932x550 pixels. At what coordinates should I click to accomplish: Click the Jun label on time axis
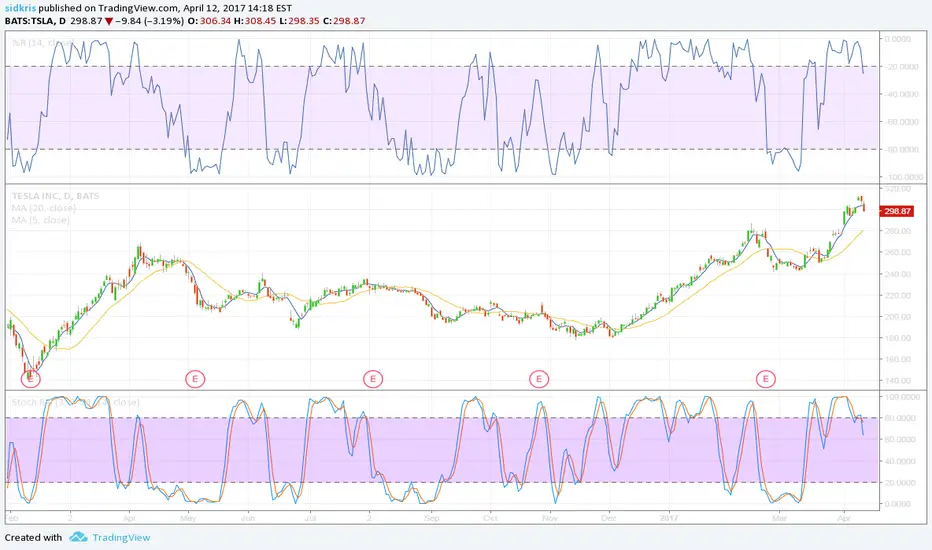(248, 518)
